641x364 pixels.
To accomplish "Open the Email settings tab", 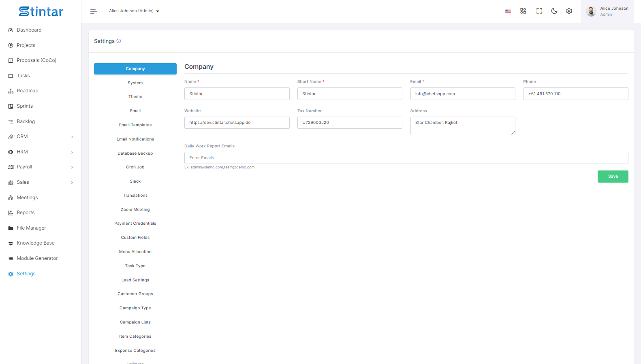I will [x=135, y=111].
